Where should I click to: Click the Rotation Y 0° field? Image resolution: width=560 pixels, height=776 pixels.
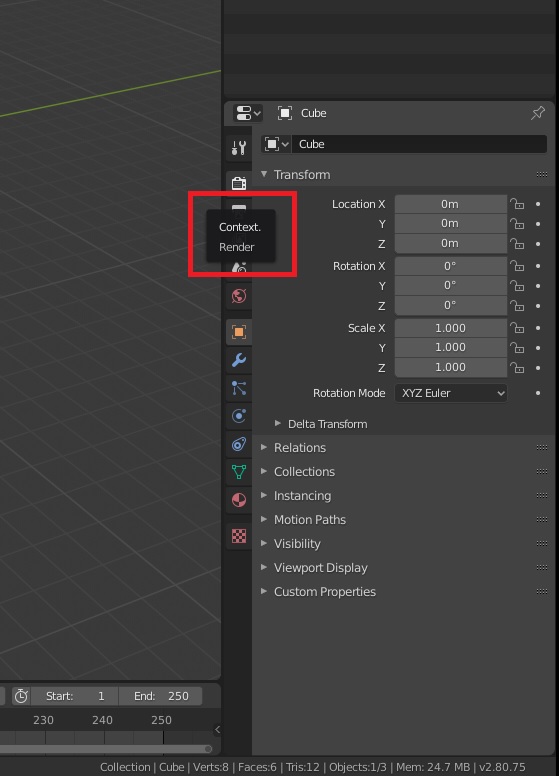point(451,286)
